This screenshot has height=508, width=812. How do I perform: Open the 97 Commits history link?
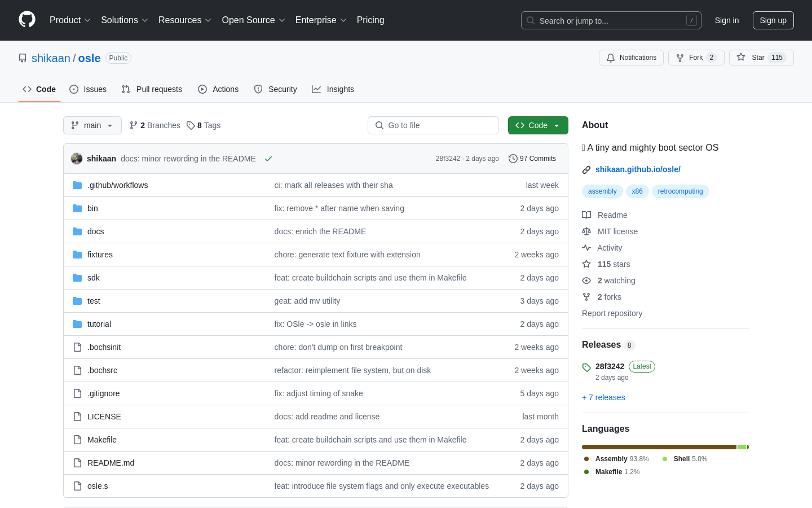click(x=532, y=159)
